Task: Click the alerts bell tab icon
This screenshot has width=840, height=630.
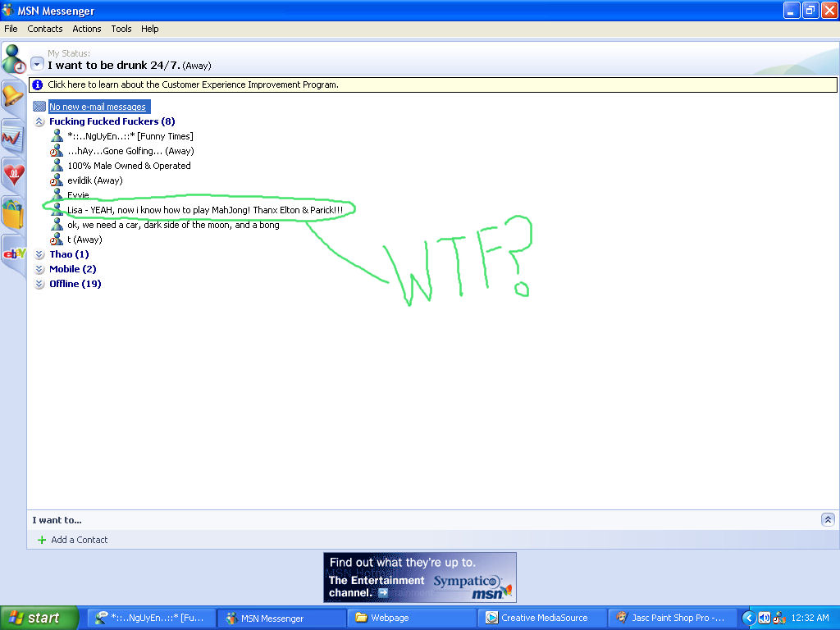Action: (x=12, y=95)
